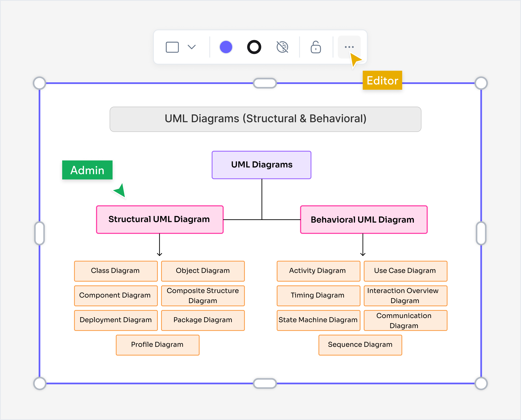Screen dimensions: 521x420
Task: Click the Use Case Diagram box
Action: point(406,271)
